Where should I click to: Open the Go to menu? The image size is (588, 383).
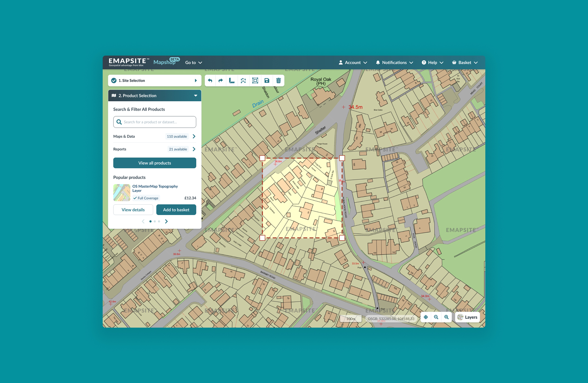[193, 62]
